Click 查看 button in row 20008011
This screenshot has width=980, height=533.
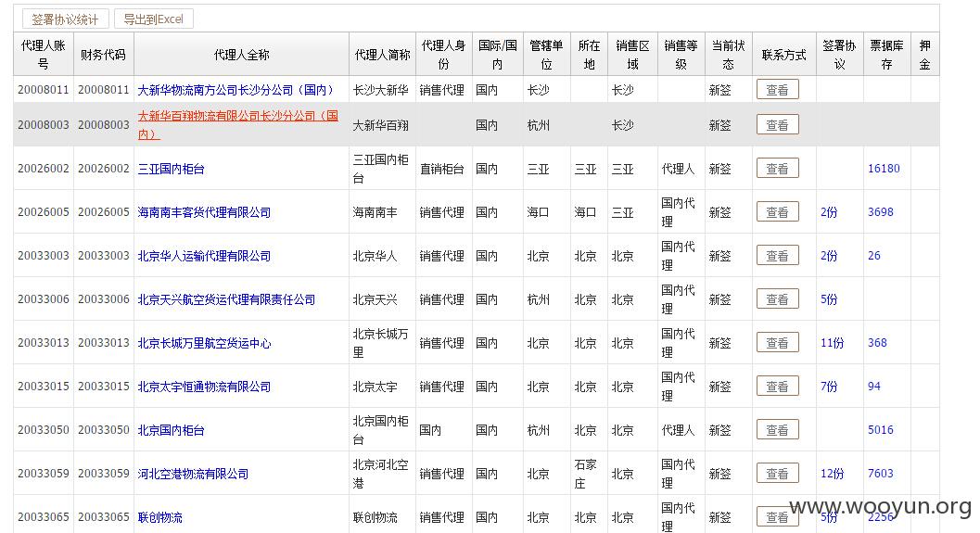(778, 90)
